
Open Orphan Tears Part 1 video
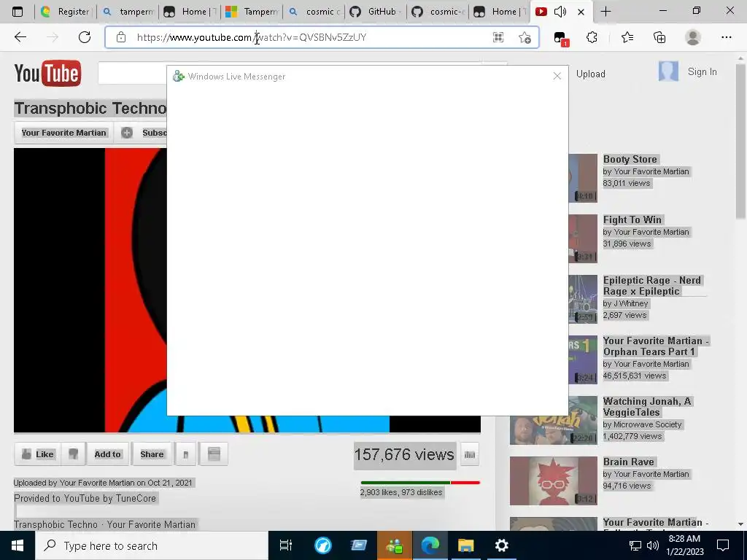tap(656, 346)
